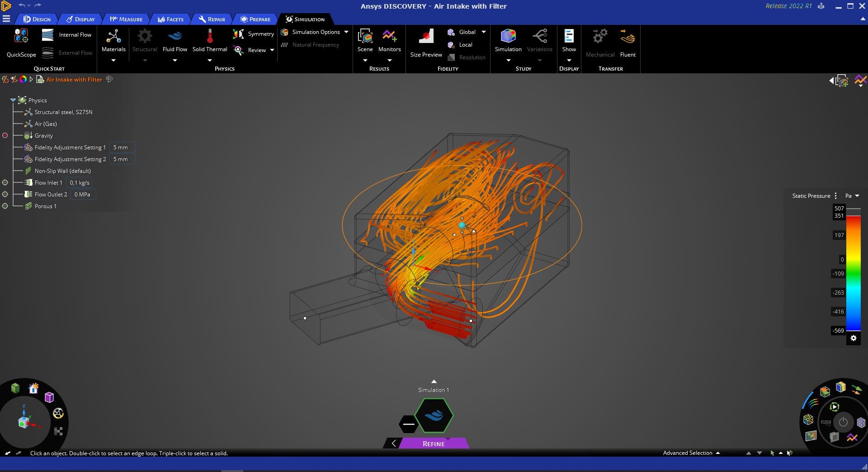
Task: Switch to the Display tab
Action: click(80, 19)
